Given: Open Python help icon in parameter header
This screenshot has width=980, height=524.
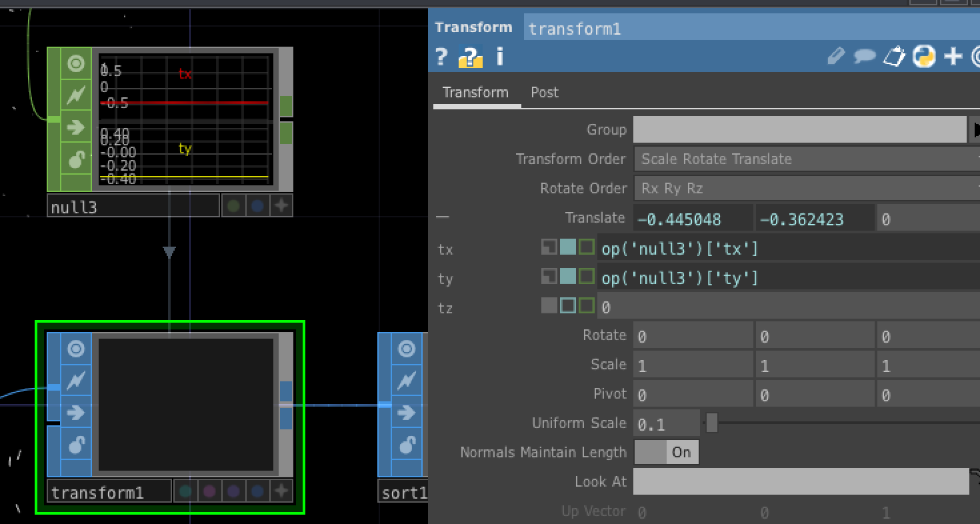Looking at the screenshot, I should click(x=471, y=57).
